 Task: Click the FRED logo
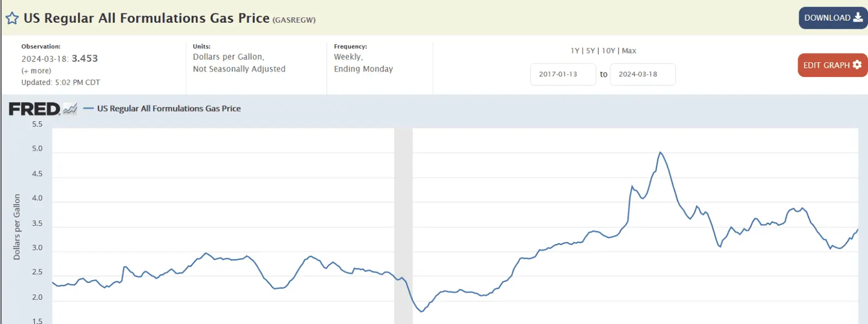[x=34, y=109]
